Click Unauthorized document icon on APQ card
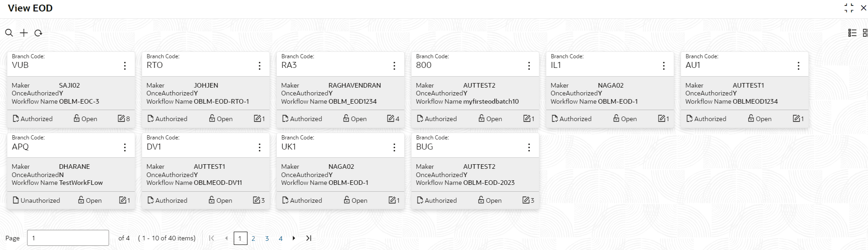868x250 pixels. (x=16, y=200)
